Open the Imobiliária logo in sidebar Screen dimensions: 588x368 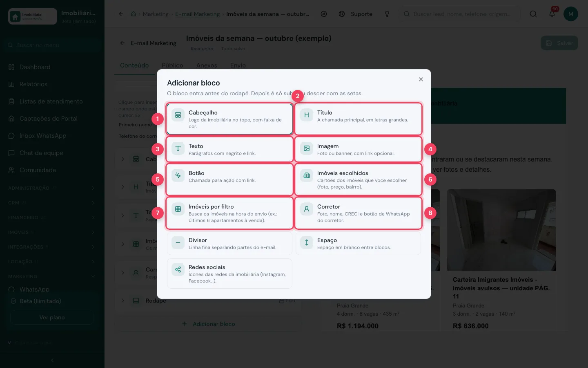[x=33, y=16]
